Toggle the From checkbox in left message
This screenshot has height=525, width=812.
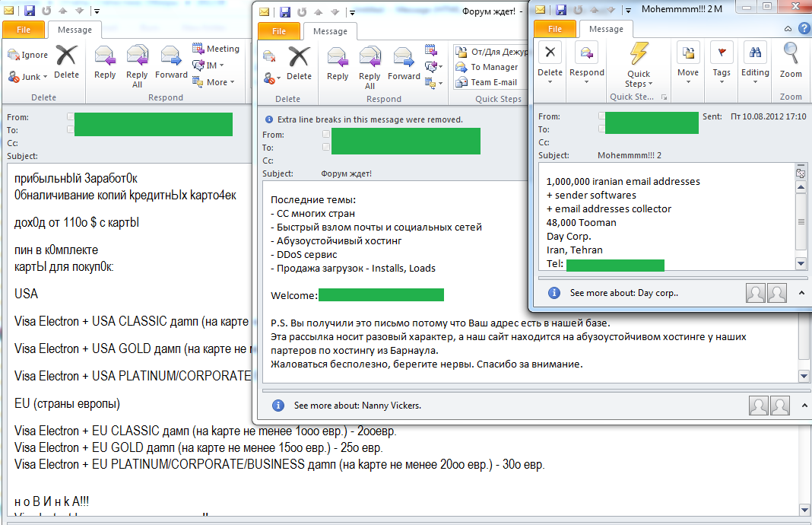(x=71, y=116)
